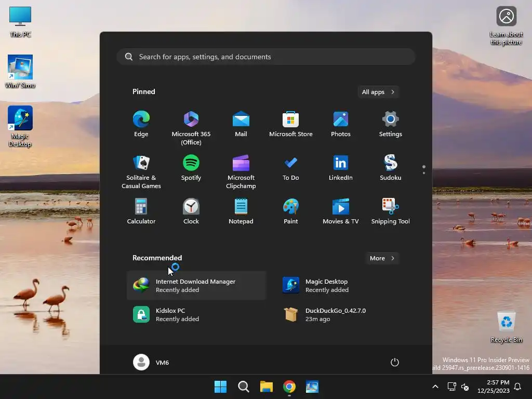Select the Win7 Simu desktop shortcut
This screenshot has height=399, width=532.
20,72
